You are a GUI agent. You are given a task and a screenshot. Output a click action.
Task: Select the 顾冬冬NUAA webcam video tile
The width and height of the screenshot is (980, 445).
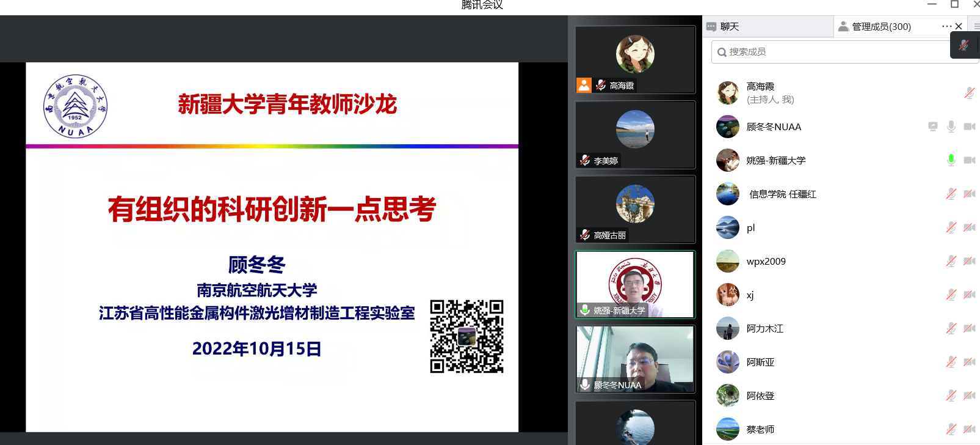[635, 359]
